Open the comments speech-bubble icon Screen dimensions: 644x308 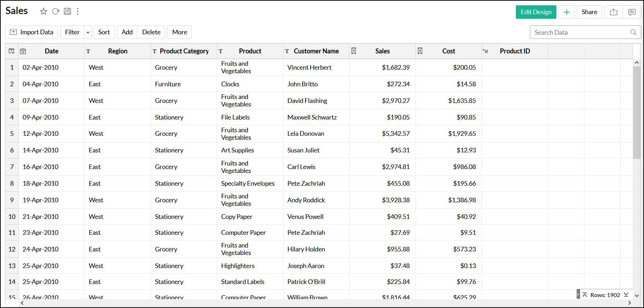click(632, 12)
